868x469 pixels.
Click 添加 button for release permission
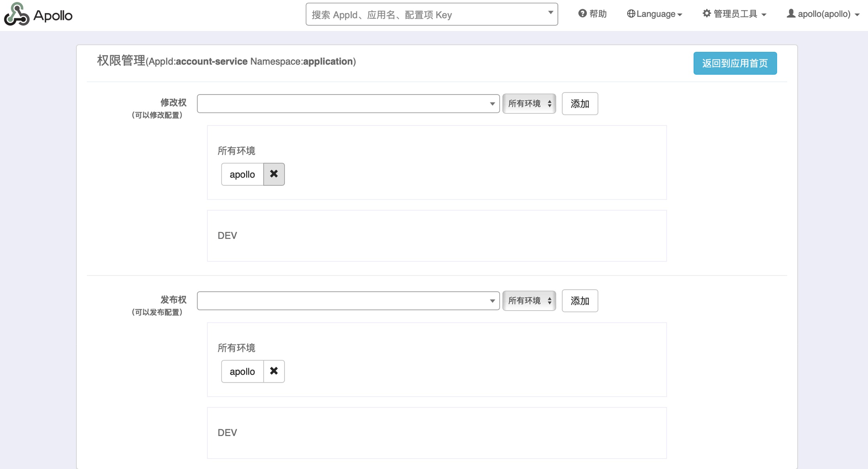coord(579,301)
